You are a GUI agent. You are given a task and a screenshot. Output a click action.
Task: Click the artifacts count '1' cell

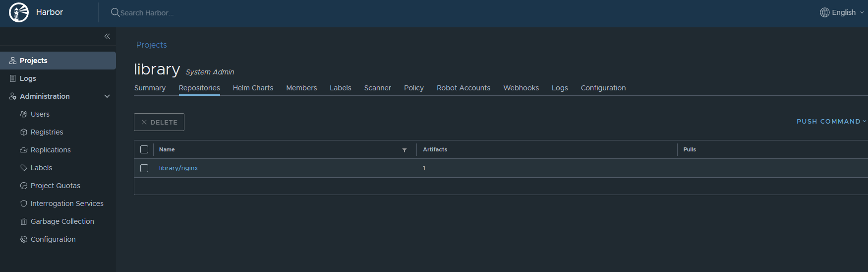(x=424, y=168)
